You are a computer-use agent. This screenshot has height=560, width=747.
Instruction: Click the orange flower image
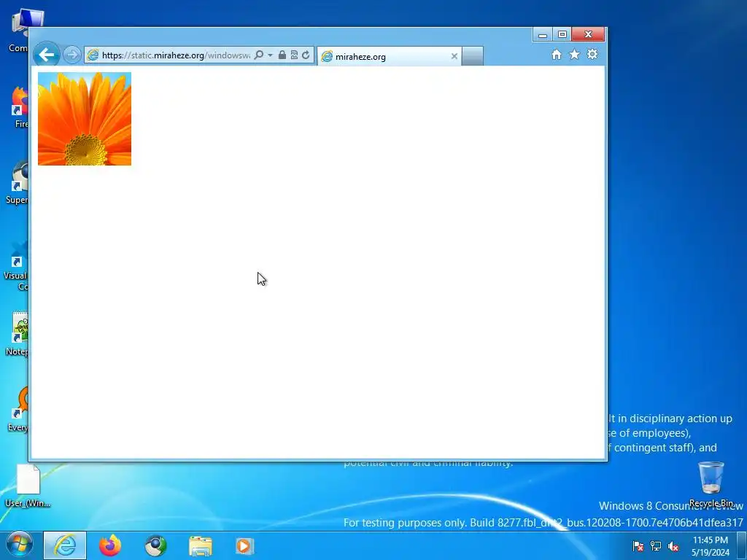85,119
